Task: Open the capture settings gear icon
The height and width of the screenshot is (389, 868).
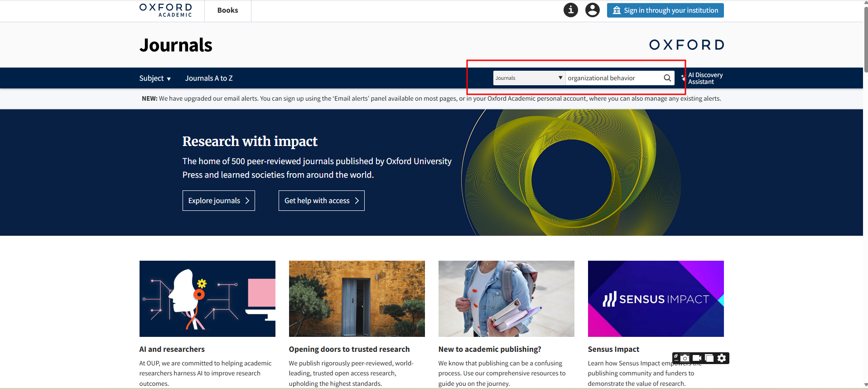Action: coord(722,358)
